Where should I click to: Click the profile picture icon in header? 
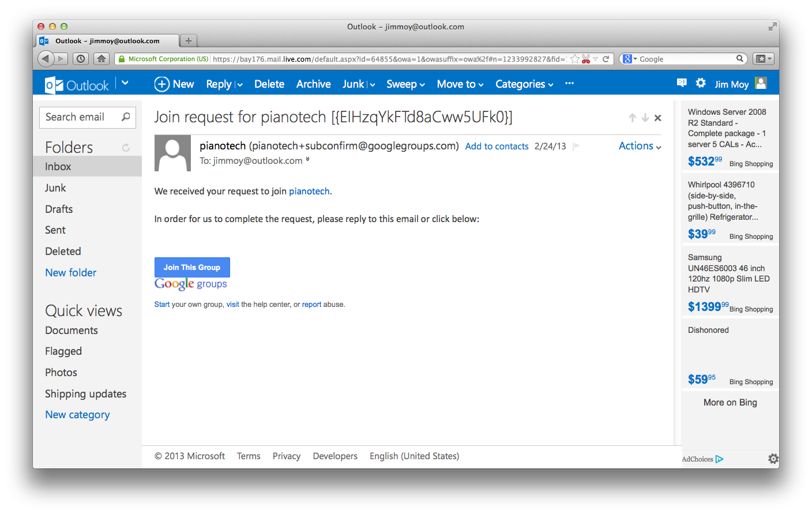761,83
